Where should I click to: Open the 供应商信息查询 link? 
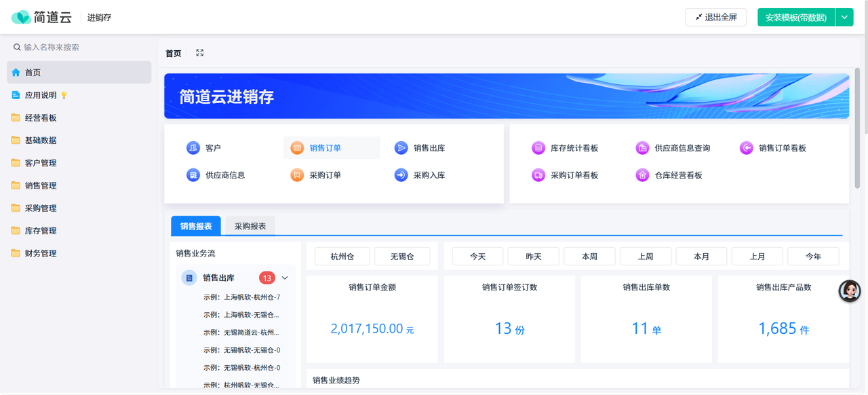[682, 148]
